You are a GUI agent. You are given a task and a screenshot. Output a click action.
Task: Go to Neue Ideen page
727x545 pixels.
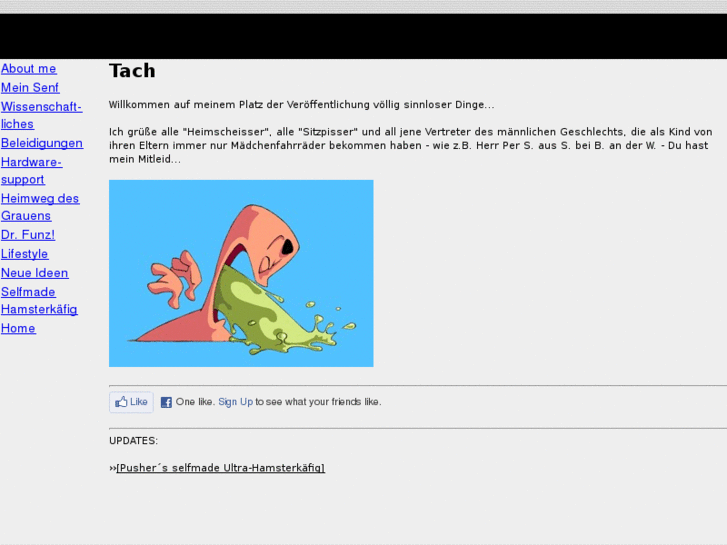[35, 273]
